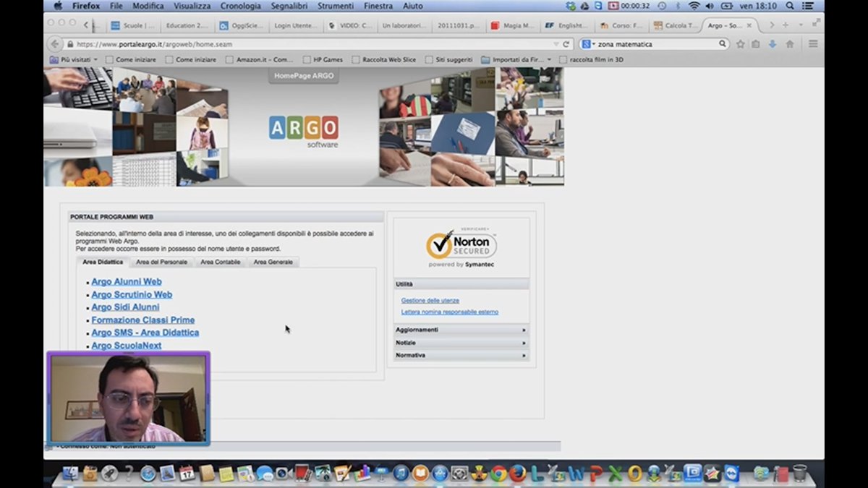The width and height of the screenshot is (868, 488).
Task: Open the Aiuto menu
Action: pyautogui.click(x=413, y=6)
